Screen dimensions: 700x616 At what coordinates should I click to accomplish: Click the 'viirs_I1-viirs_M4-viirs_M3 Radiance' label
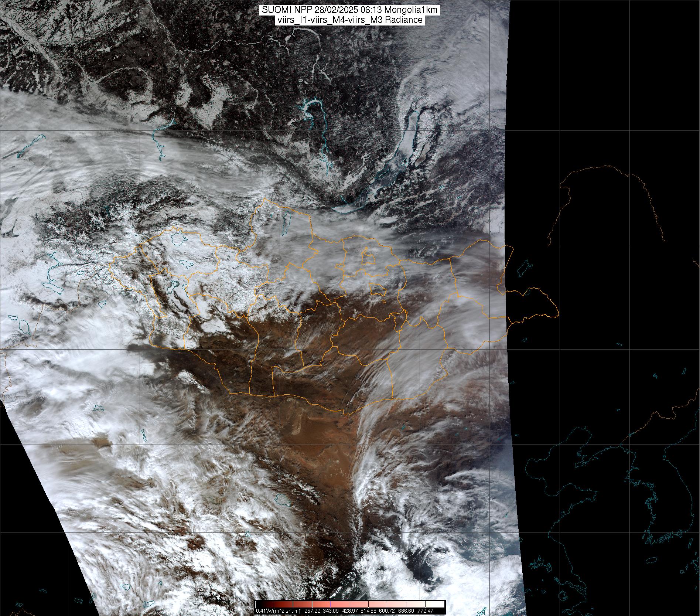349,20
